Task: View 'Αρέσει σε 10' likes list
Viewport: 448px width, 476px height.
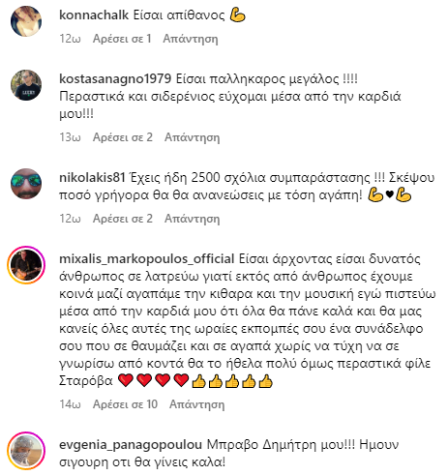Action: point(125,404)
